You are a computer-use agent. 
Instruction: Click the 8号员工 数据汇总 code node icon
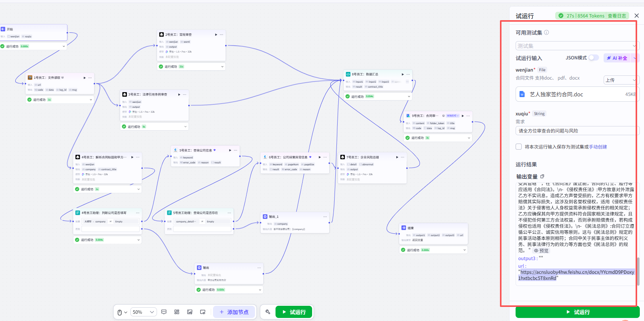tap(348, 74)
